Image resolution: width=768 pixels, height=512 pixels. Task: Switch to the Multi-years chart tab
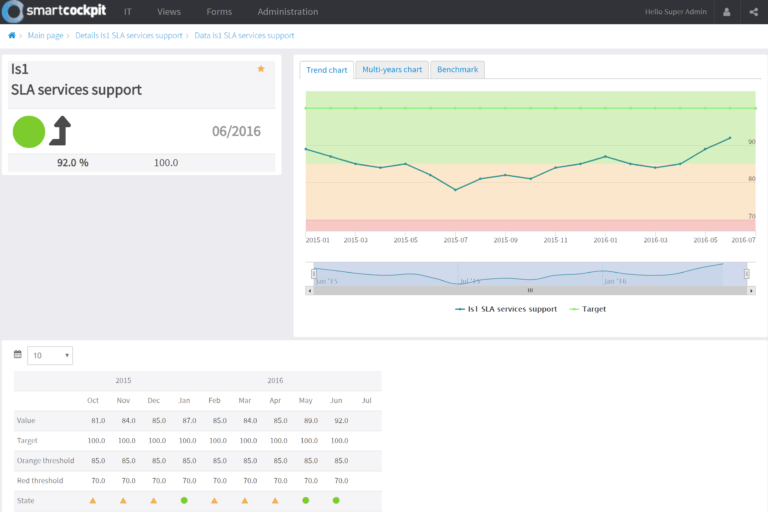click(x=392, y=70)
